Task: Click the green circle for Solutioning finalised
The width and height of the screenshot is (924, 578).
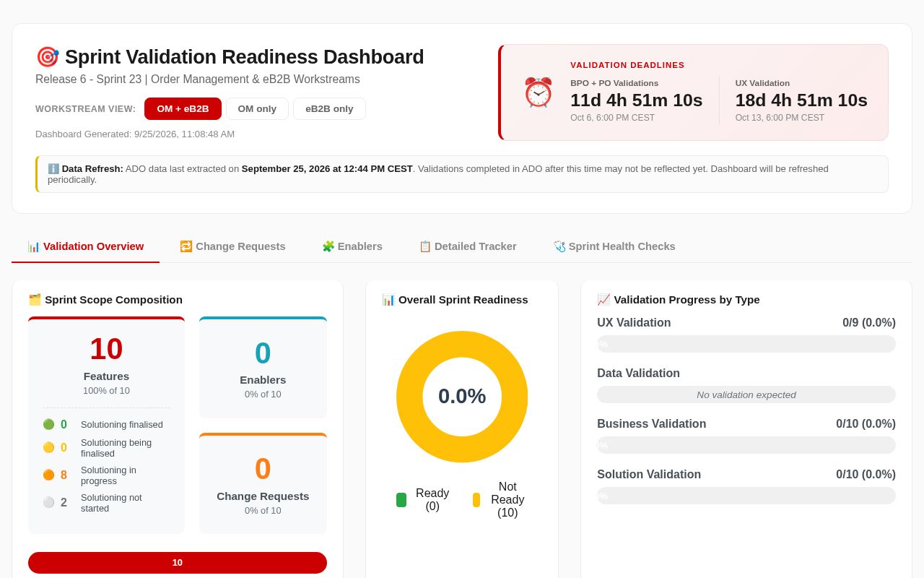Action: (48, 424)
